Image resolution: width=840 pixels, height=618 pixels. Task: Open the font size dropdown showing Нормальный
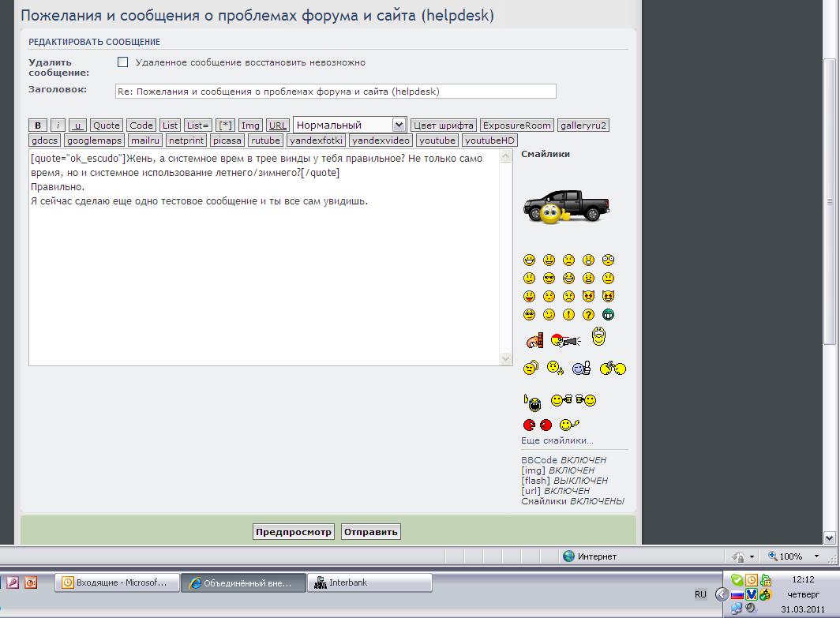[350, 125]
